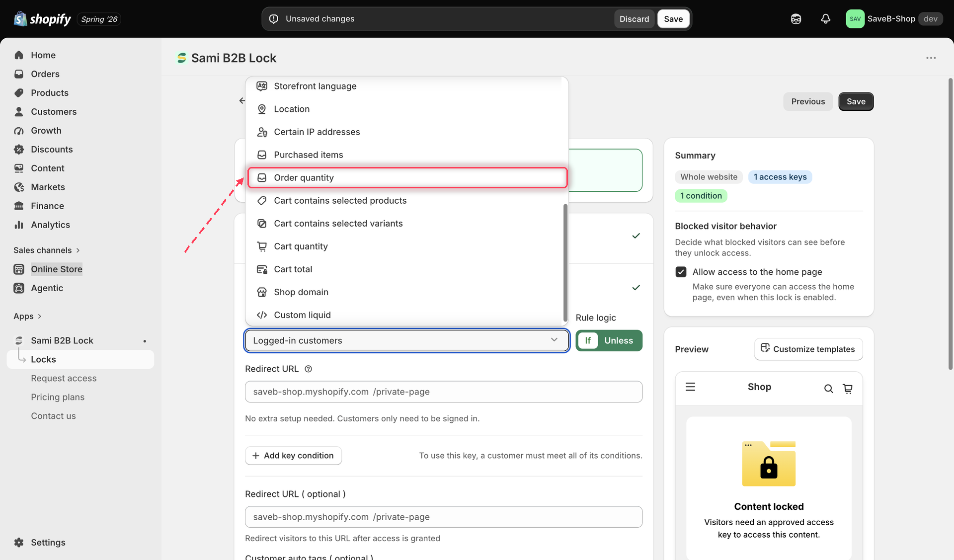Open the Locks page in sidebar
954x560 pixels.
(x=80, y=360)
